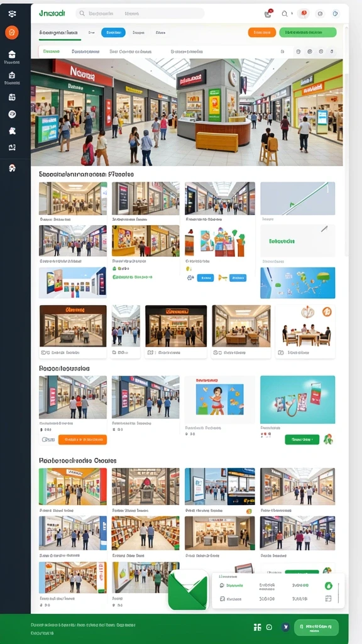
Task: Click the orange circular icon in left sidebar
Action: tap(12, 33)
